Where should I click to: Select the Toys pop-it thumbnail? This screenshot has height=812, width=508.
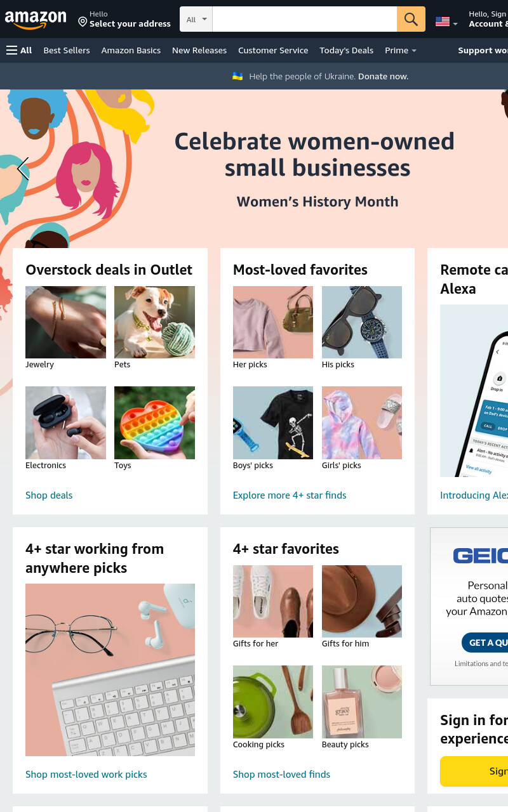point(154,422)
